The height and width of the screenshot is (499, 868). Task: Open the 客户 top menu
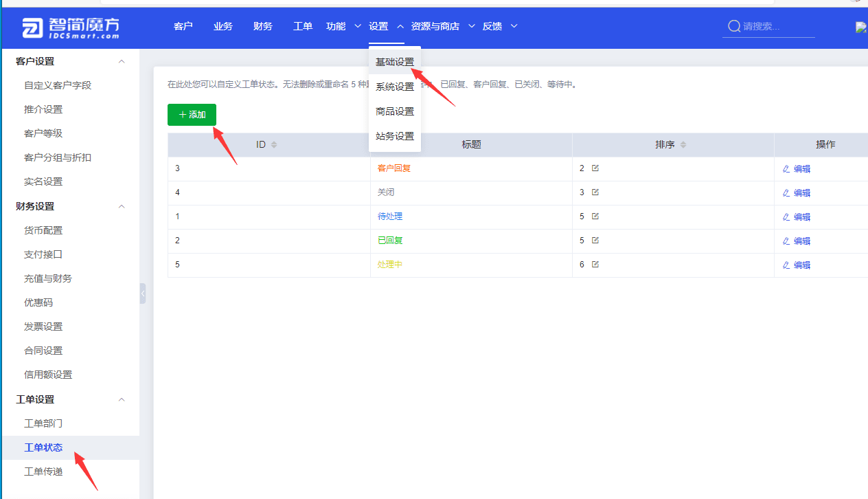[x=183, y=26]
